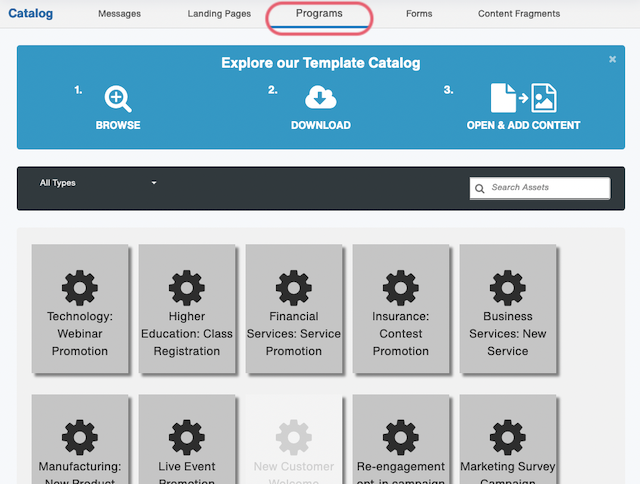Screen dimensions: 640x484
Task: Open the Content Fragments tab
Action: coord(519,14)
